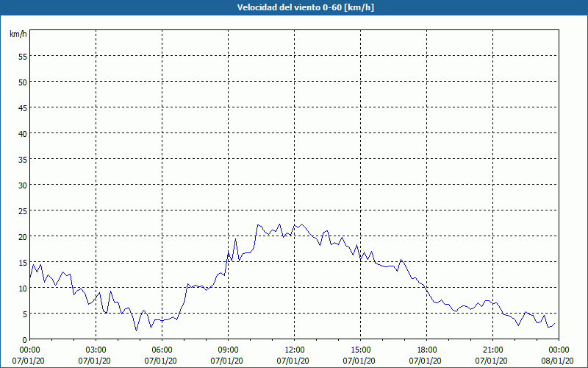Image resolution: width=588 pixels, height=368 pixels.
Task: Select the 5 value on the y-axis
Action: [x=24, y=314]
